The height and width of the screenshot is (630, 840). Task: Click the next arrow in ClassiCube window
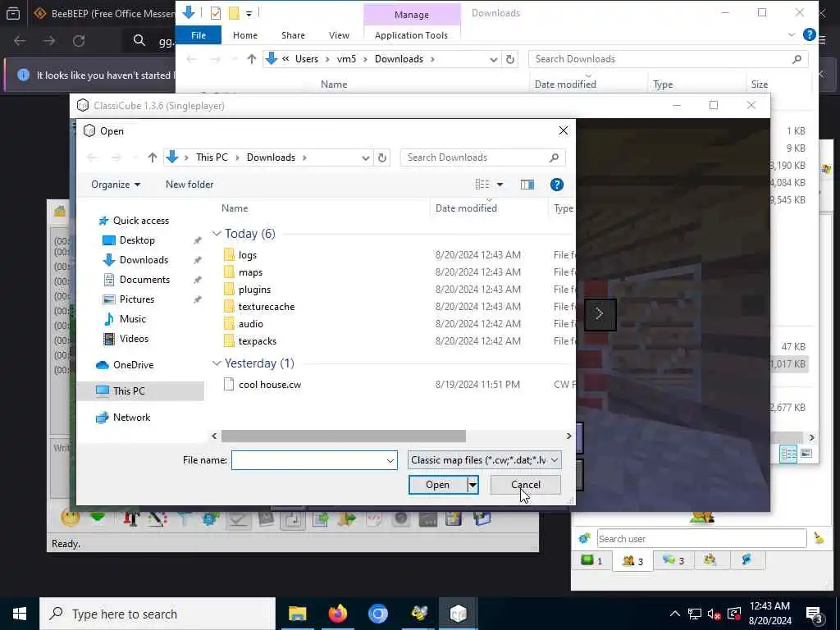pyautogui.click(x=600, y=314)
